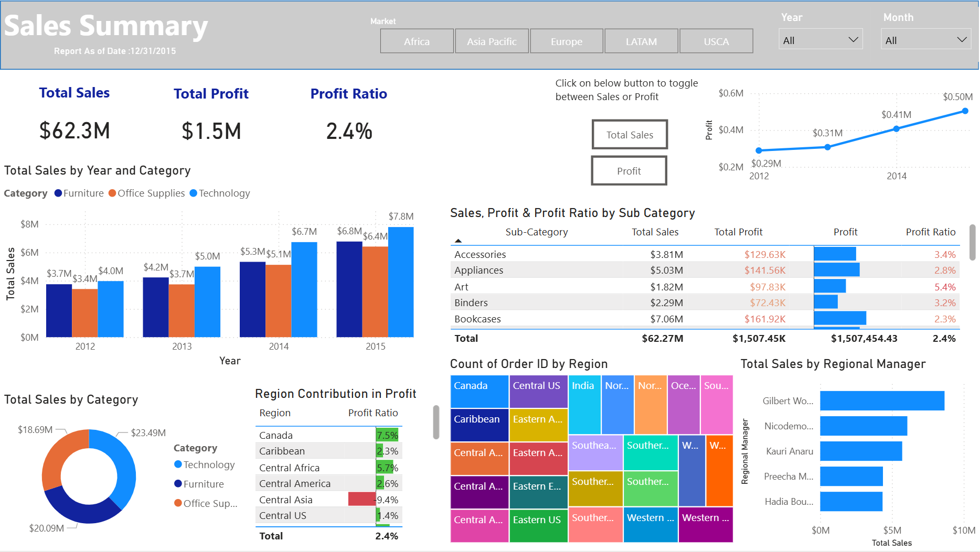
Task: Select the USCA market button
Action: (x=716, y=41)
